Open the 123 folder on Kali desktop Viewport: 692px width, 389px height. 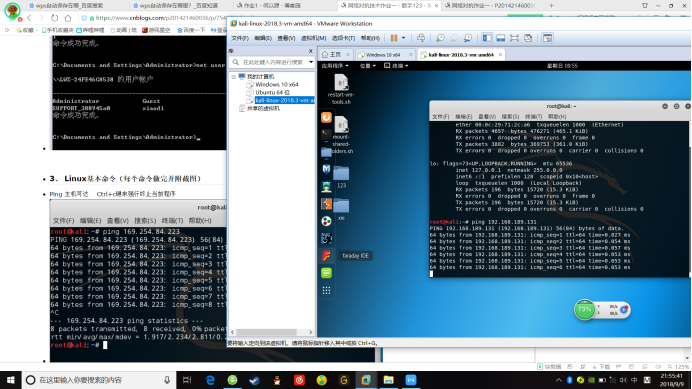tap(341, 177)
